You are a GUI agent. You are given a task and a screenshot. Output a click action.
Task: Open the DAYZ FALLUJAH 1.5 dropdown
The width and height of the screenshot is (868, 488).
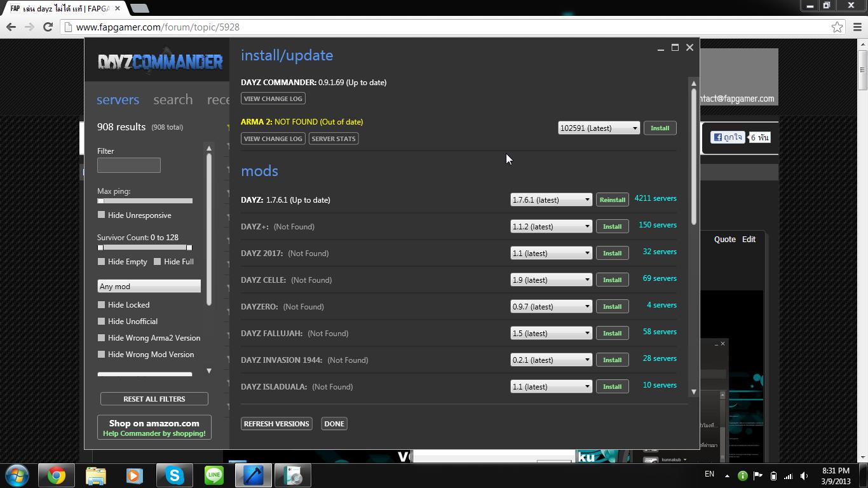tap(551, 333)
